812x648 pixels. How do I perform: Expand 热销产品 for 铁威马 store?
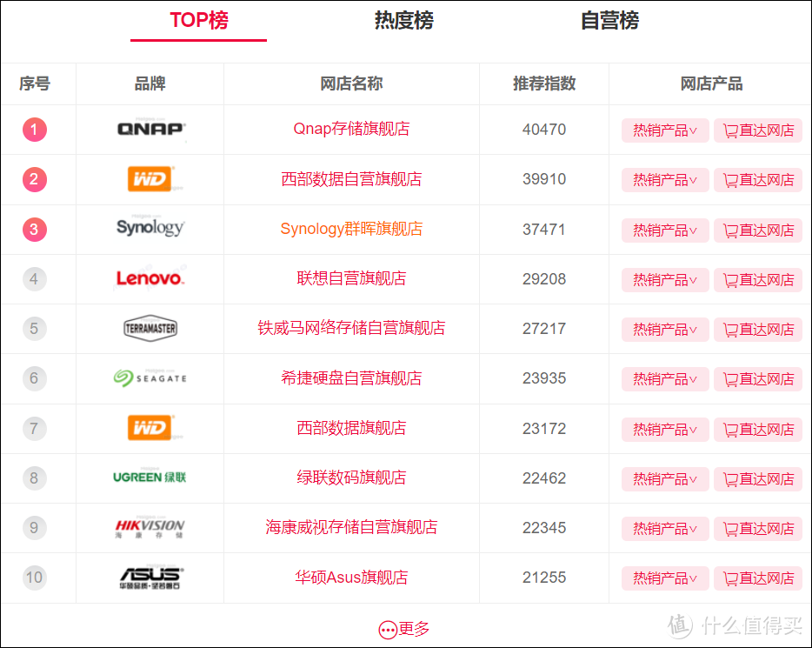[x=665, y=330]
